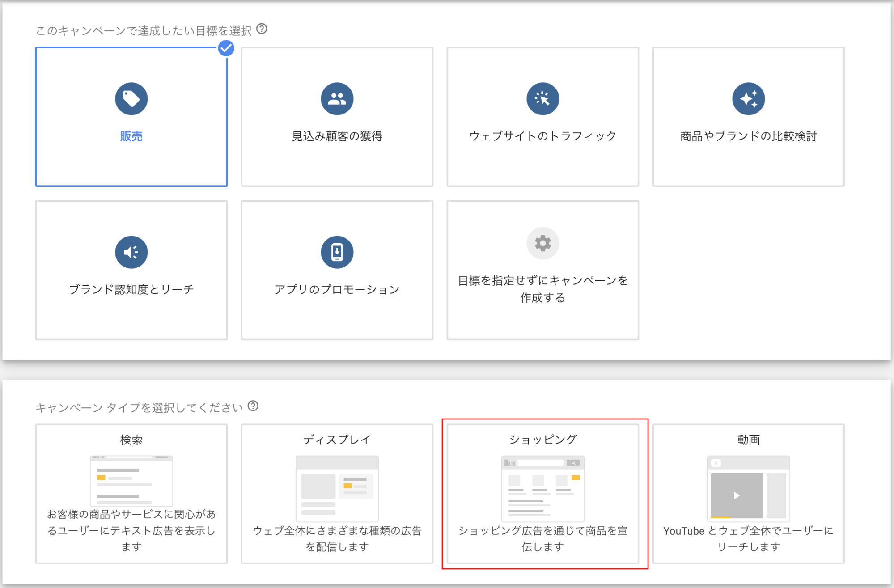Pick the アプリのプロモーション goal

click(x=337, y=268)
